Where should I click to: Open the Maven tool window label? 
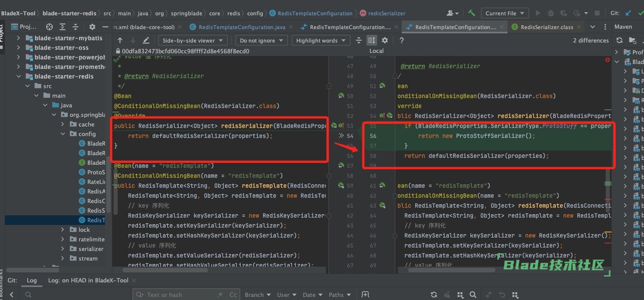tap(623, 27)
